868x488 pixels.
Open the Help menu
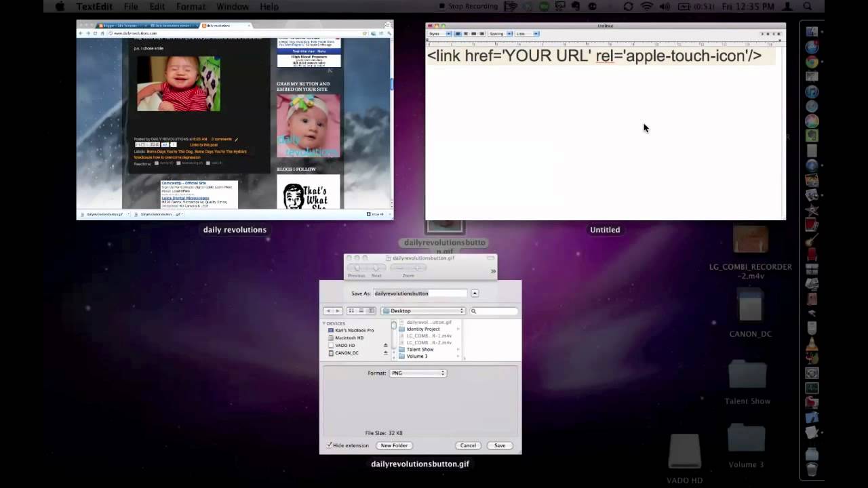click(x=269, y=6)
